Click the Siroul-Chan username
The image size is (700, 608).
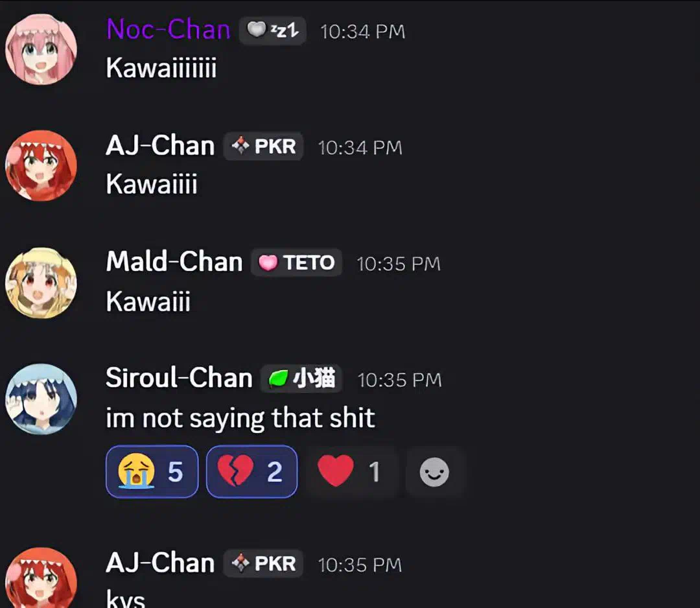(179, 378)
